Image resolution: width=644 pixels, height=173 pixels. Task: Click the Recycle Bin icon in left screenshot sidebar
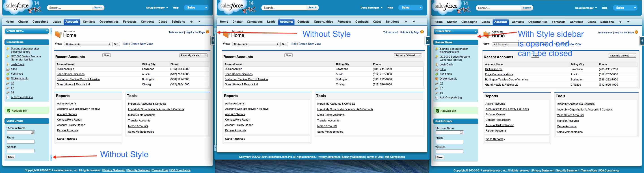[9, 110]
